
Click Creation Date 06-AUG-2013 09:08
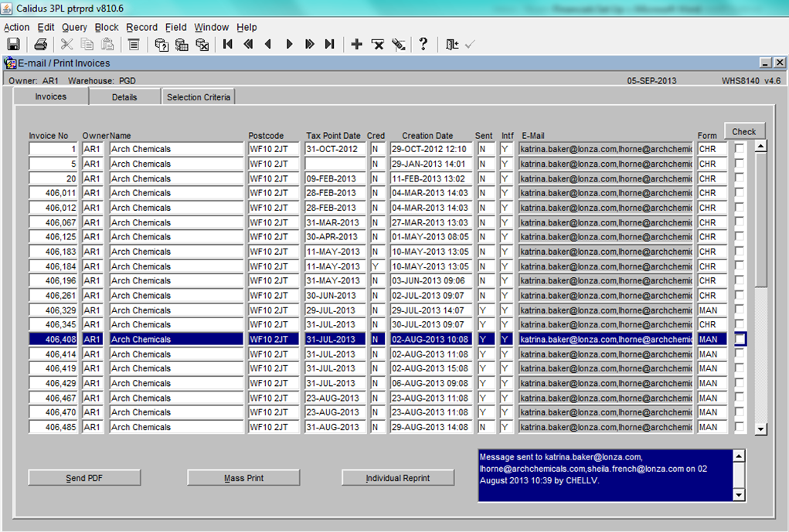pos(430,383)
